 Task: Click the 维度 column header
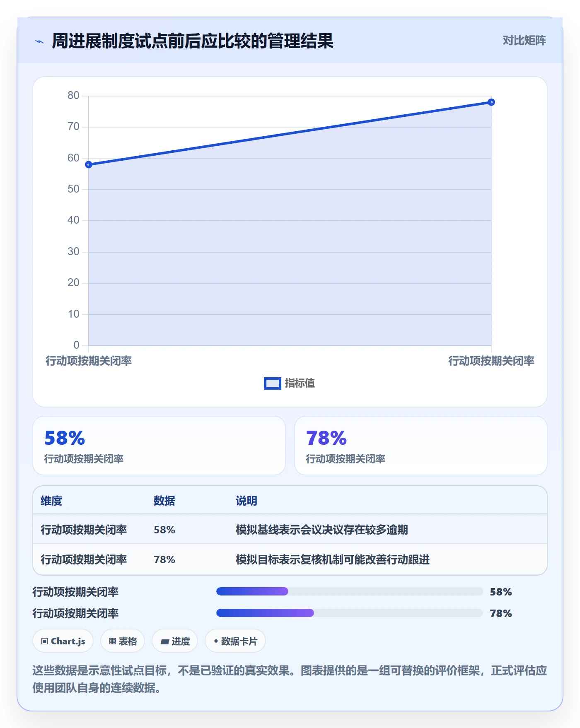point(51,501)
